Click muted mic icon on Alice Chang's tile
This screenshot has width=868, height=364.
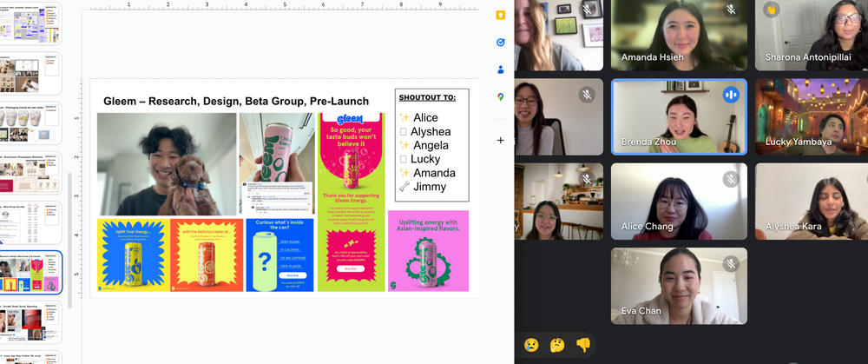pyautogui.click(x=731, y=179)
